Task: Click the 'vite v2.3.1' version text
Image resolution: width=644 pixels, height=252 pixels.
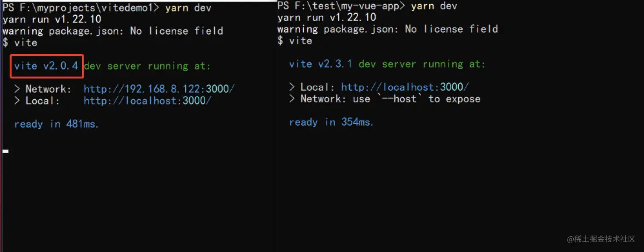Action: point(321,64)
